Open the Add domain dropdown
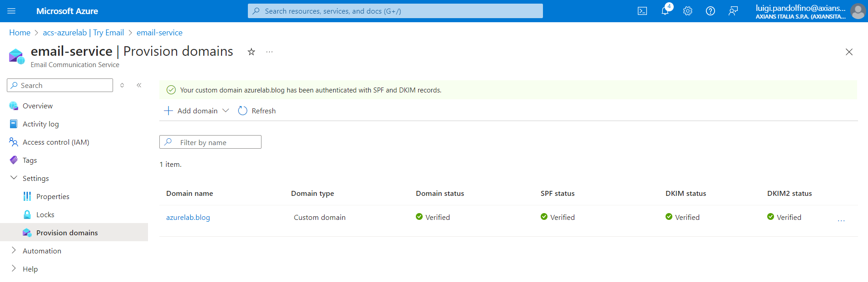The width and height of the screenshot is (868, 282). (197, 111)
